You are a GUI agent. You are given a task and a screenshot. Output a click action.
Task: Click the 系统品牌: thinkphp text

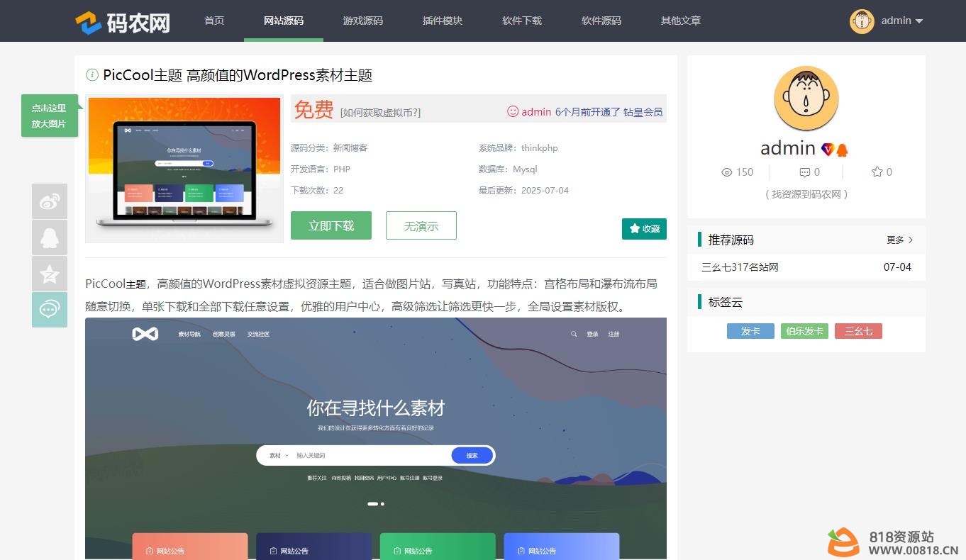(518, 148)
